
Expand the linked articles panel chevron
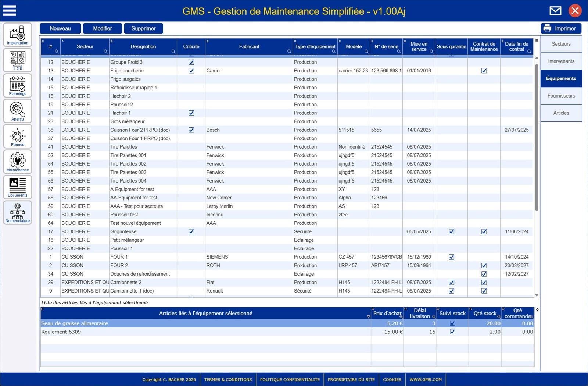537,309
